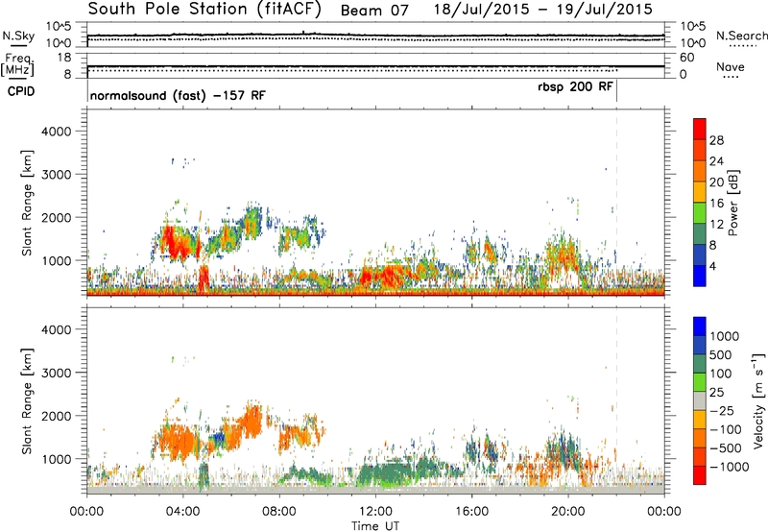The image size is (768, 532).
Task: Pick the yellow-orange 16–20 dB power colorbar segment
Action: coord(700,192)
